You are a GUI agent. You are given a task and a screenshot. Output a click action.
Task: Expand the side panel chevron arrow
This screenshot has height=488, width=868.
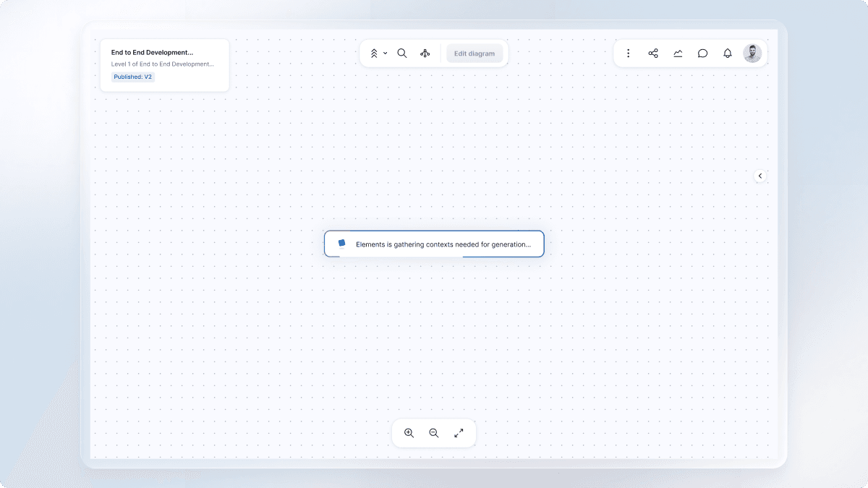pos(759,176)
